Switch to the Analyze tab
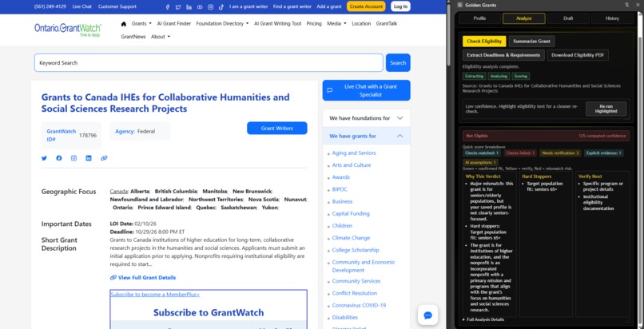Viewport: 644px width, 329px height. coord(523,18)
